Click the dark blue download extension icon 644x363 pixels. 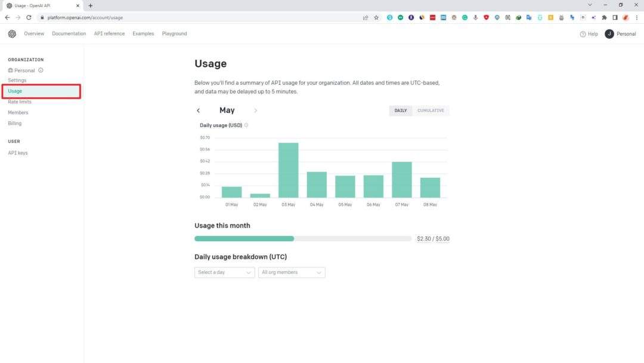(x=411, y=18)
